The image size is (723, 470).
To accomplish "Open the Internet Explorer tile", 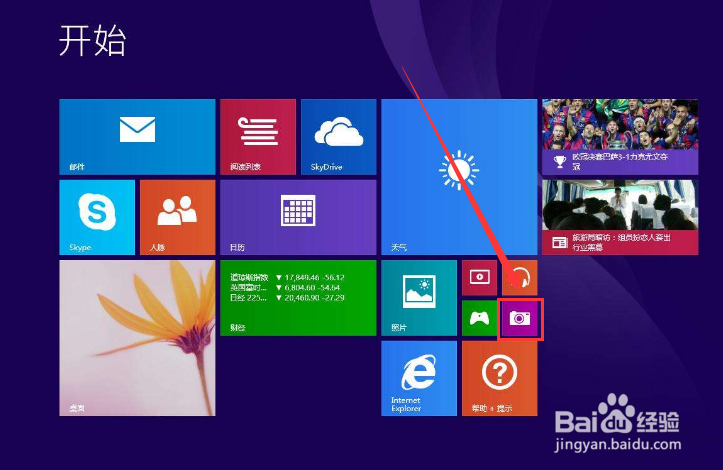I will pos(419,378).
